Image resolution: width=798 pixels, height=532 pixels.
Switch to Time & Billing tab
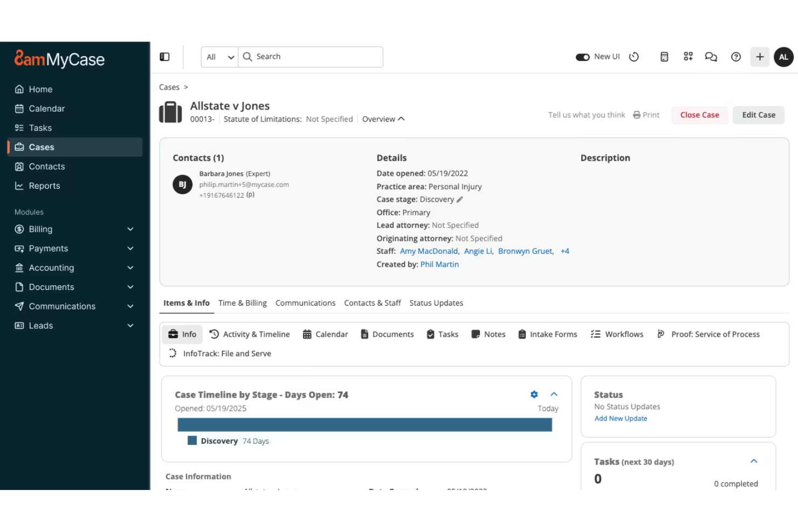tap(243, 303)
